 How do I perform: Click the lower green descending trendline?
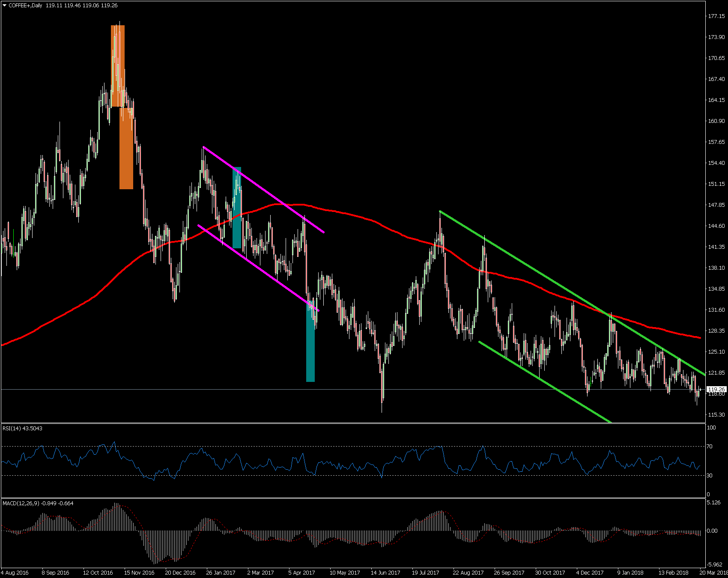coord(544,381)
